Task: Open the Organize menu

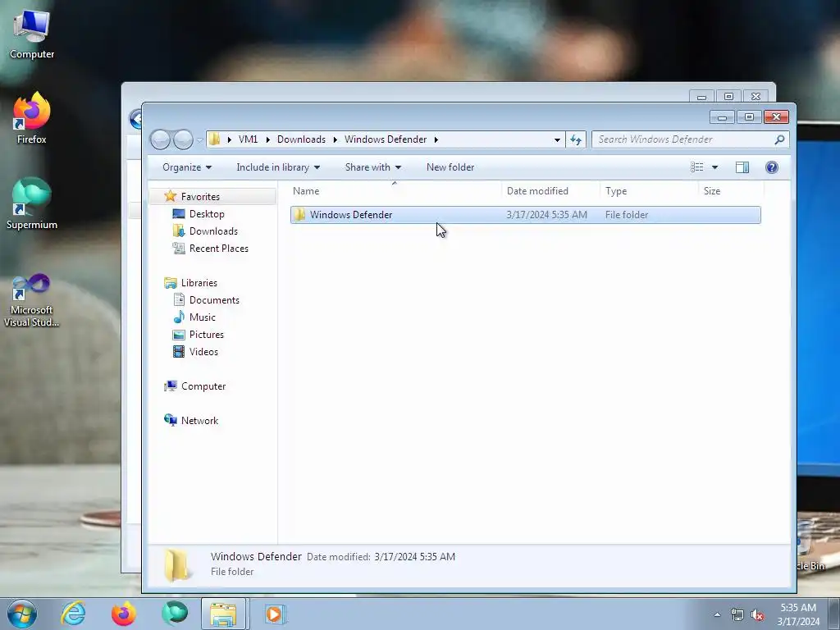Action: coord(187,167)
